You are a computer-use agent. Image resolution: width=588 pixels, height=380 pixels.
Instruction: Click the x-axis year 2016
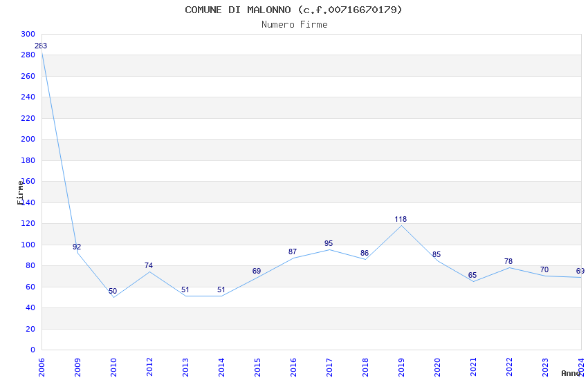pyautogui.click(x=293, y=368)
